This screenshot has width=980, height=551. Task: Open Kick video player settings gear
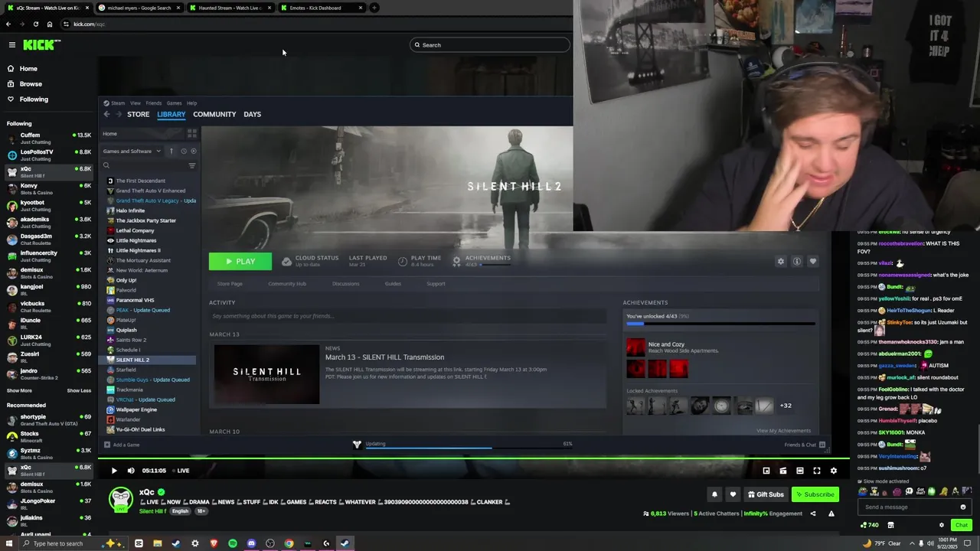[834, 471]
